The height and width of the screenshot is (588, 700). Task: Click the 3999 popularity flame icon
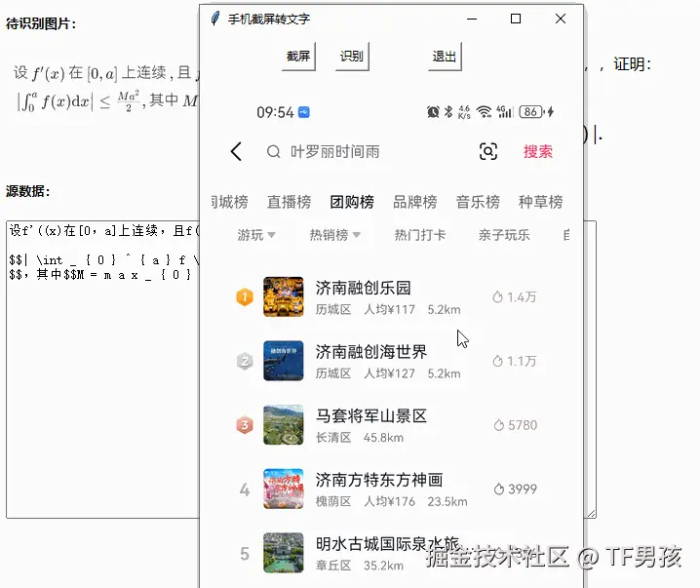(x=498, y=489)
